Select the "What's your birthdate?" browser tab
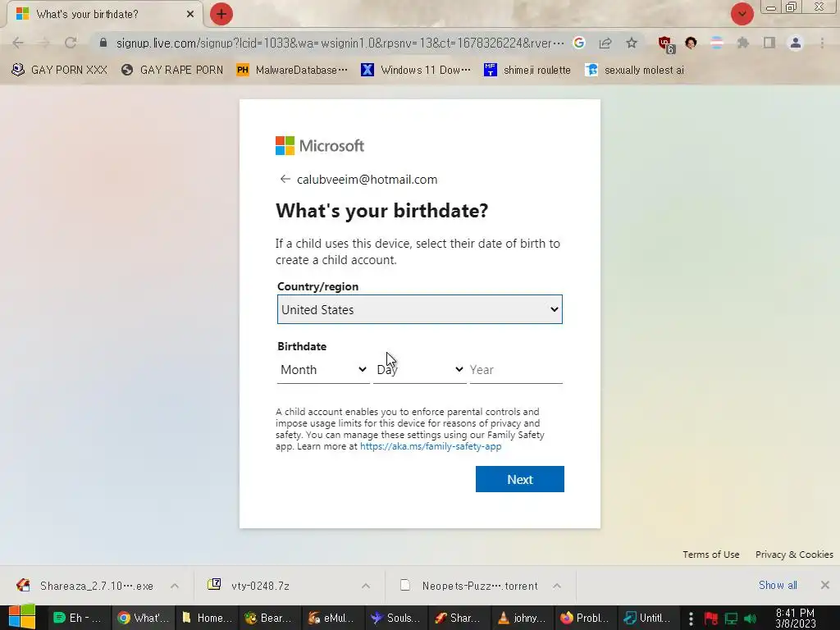Viewport: 840px width, 630px height. pos(104,14)
